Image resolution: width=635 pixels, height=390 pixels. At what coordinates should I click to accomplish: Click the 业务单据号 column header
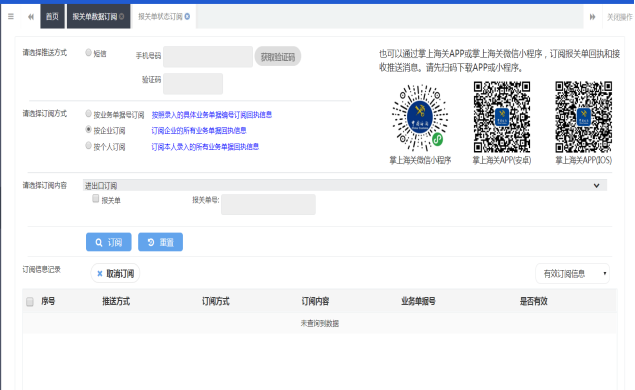418,301
